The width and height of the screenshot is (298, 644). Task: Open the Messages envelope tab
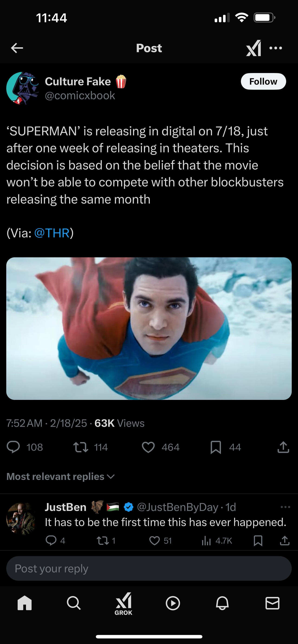click(x=272, y=603)
